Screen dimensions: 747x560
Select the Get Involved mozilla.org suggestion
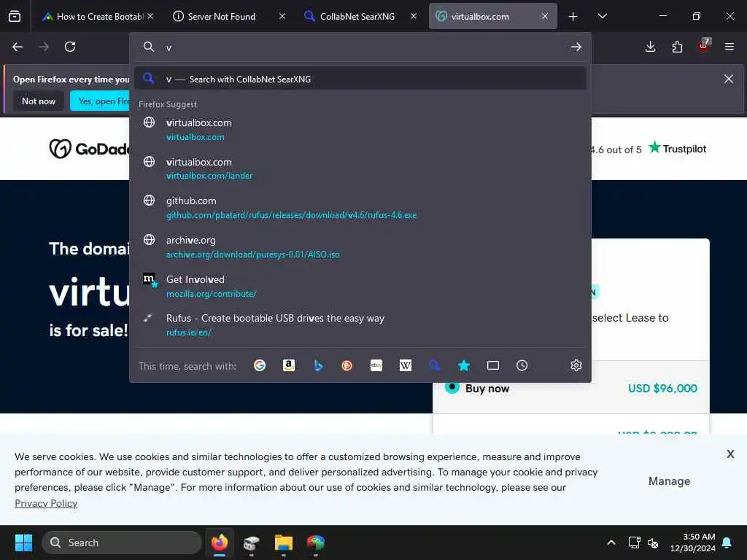360,286
